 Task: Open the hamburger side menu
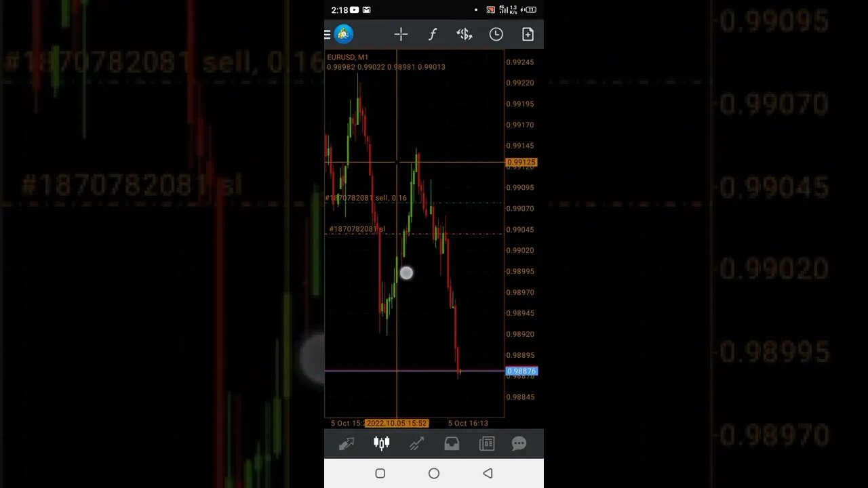point(328,35)
